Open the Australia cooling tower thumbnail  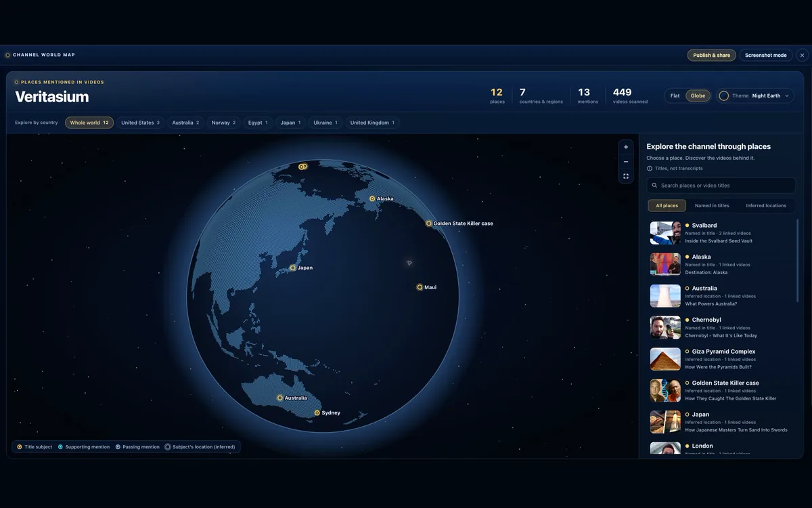pos(665,296)
